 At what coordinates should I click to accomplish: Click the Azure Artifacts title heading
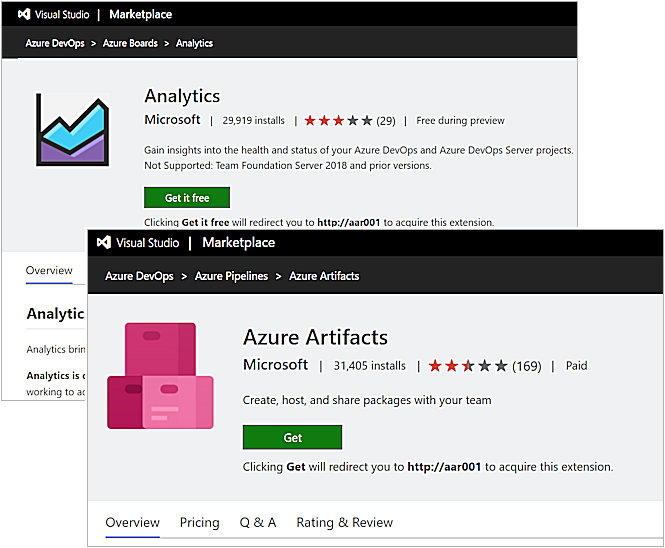[315, 338]
